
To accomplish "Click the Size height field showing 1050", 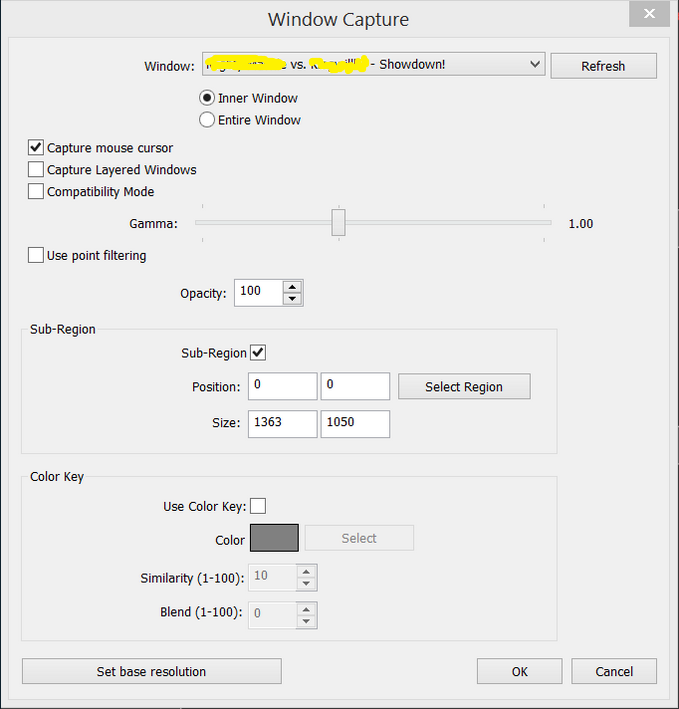I will [x=355, y=424].
